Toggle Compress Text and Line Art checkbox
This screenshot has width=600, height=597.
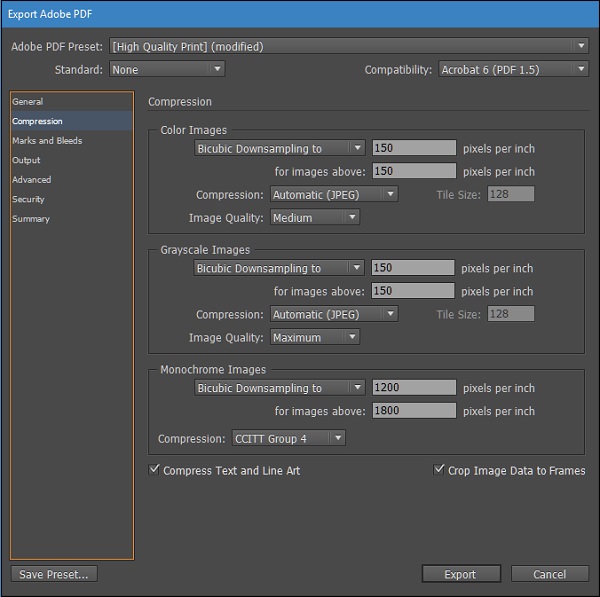(154, 470)
